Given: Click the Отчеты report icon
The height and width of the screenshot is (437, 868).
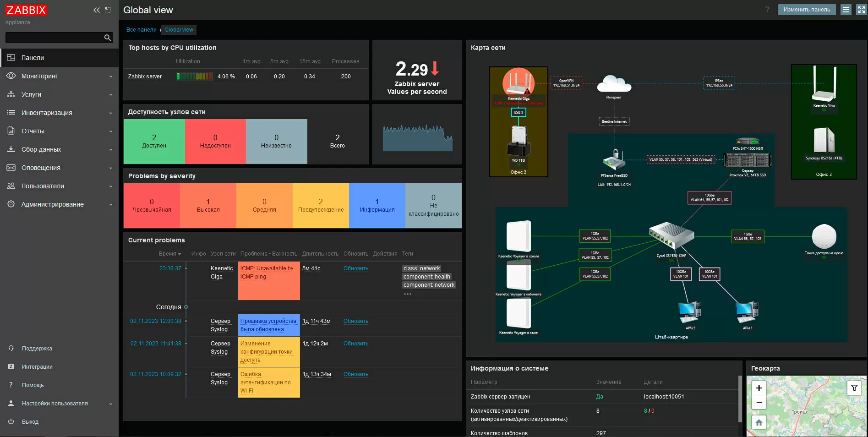Looking at the screenshot, I should (x=11, y=131).
